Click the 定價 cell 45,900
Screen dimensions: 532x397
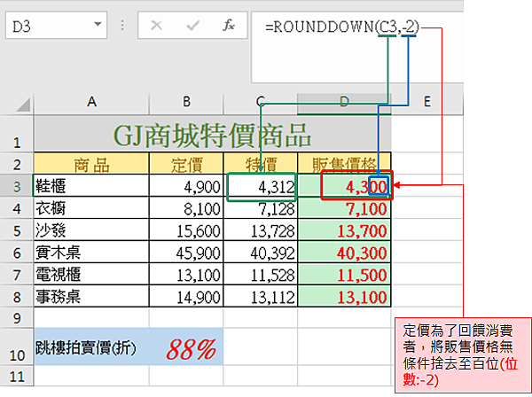point(186,252)
